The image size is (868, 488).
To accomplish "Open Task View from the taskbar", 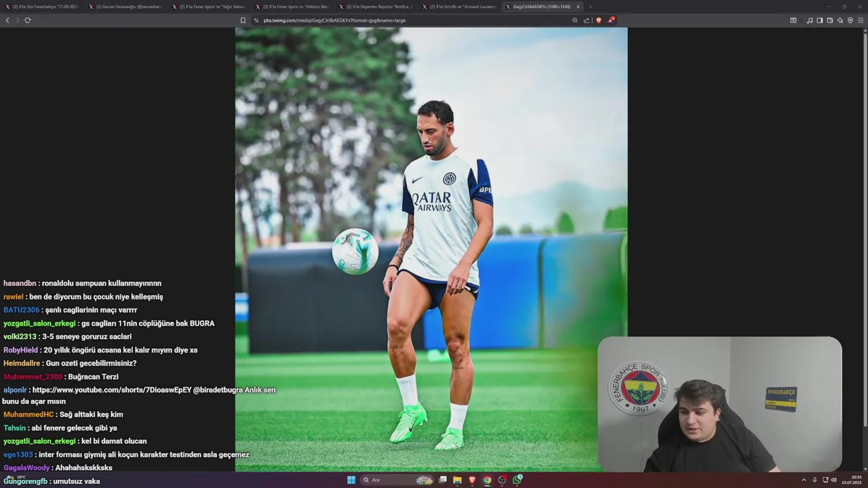I will [443, 480].
